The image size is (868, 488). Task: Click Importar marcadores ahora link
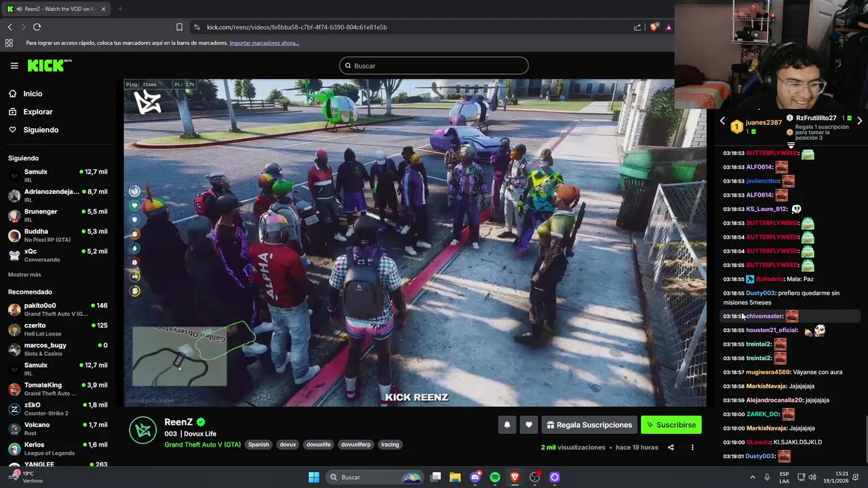coord(264,43)
